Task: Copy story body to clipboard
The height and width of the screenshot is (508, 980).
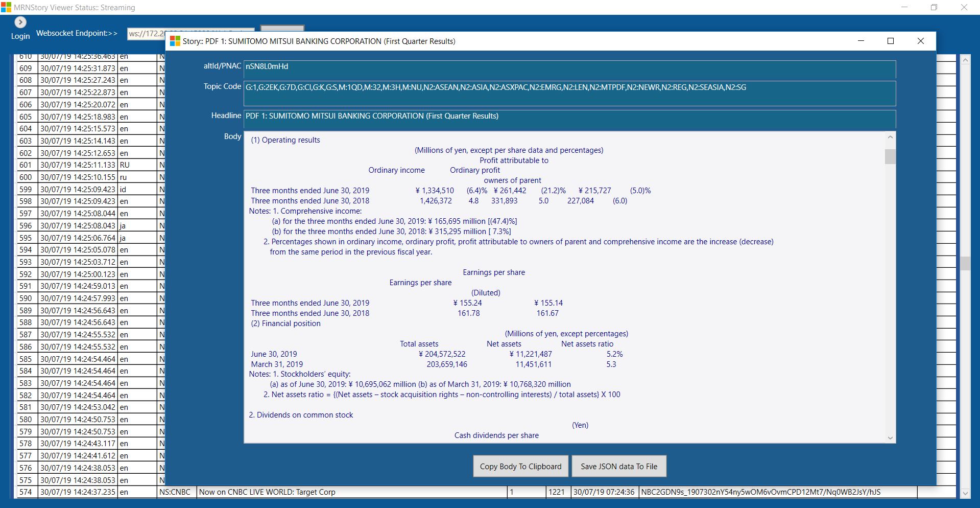Action: pyautogui.click(x=520, y=466)
